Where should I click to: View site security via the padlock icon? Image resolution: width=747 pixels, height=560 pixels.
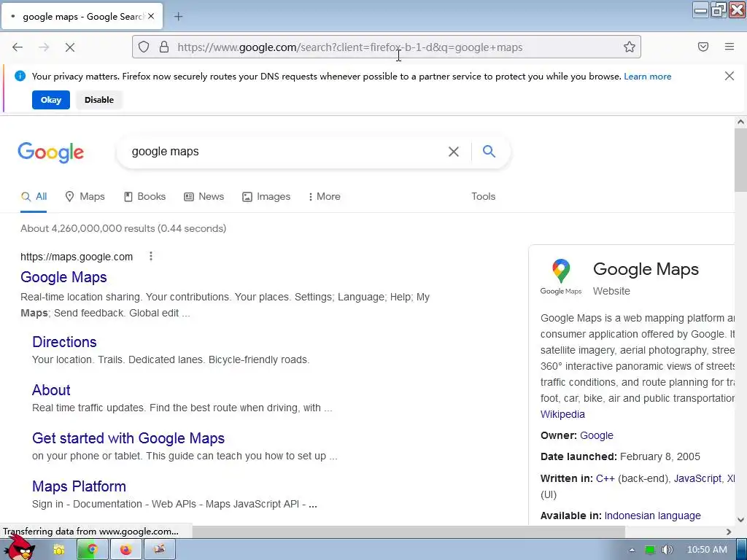tap(164, 47)
